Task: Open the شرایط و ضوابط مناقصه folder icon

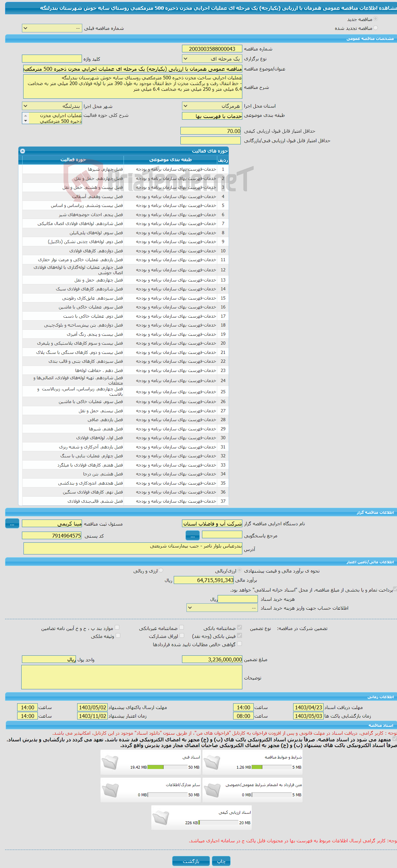Action: point(212,763)
